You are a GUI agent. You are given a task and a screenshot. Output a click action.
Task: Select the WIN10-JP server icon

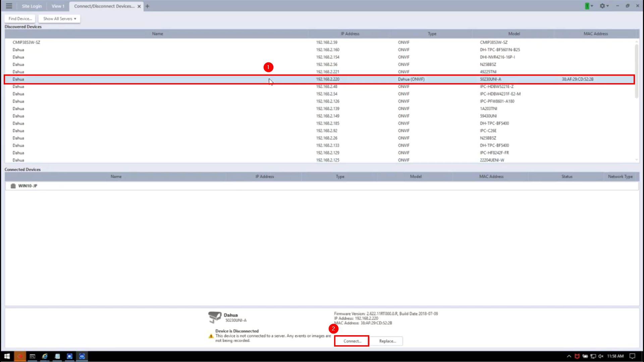[13, 186]
